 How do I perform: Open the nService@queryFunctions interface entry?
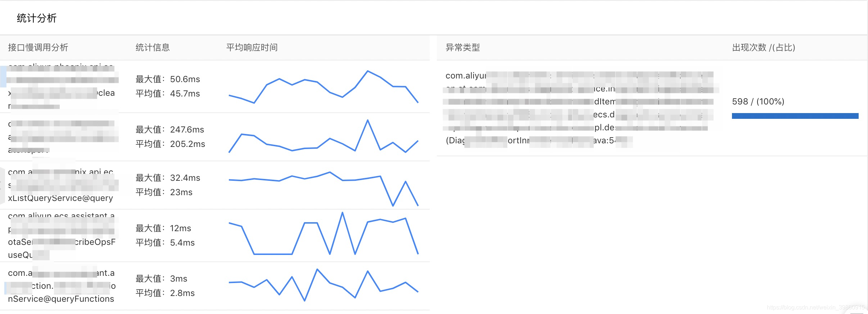coord(61,299)
